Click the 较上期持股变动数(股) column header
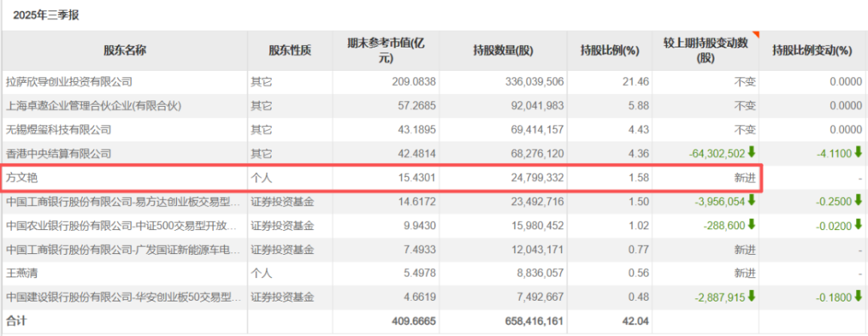The height and width of the screenshot is (336, 868). [706, 51]
